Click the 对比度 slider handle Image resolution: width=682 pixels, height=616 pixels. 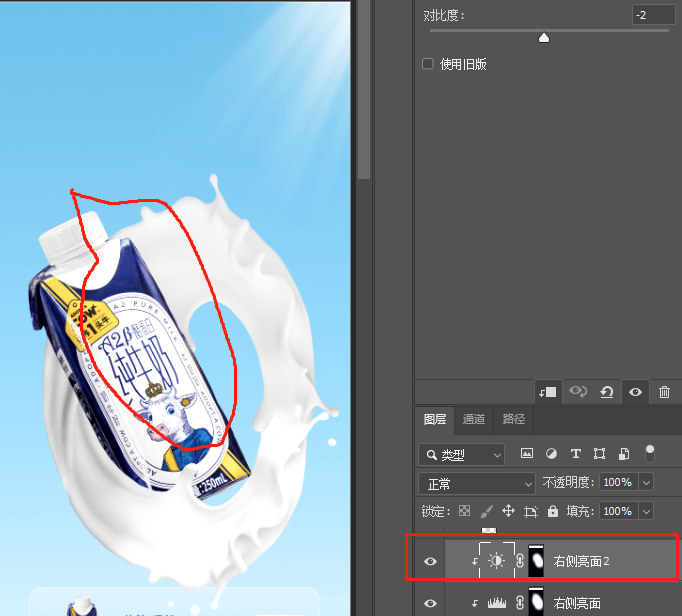[x=544, y=38]
